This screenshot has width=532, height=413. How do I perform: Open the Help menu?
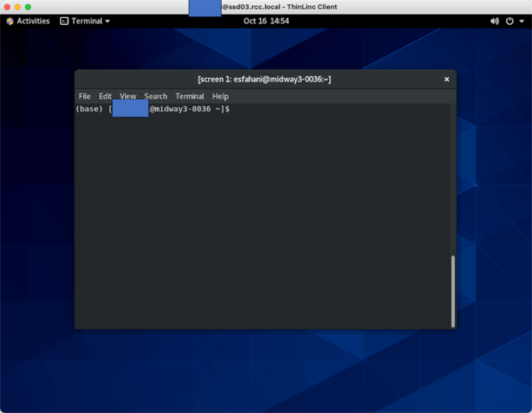[220, 96]
